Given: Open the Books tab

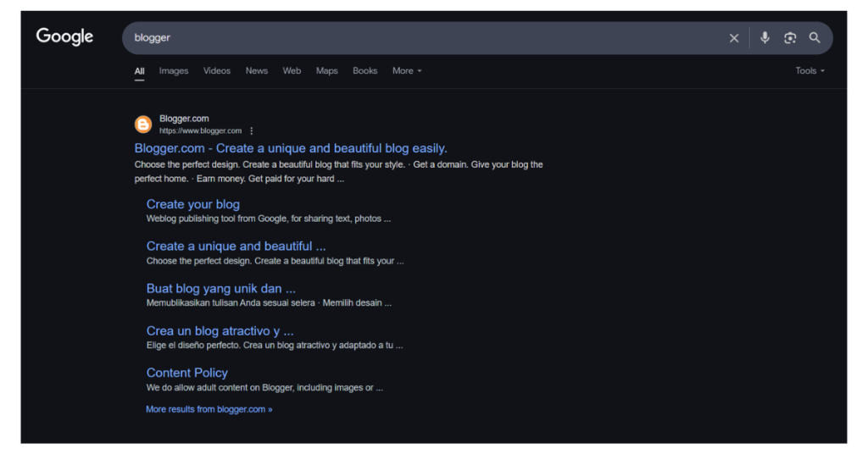Looking at the screenshot, I should (x=364, y=71).
